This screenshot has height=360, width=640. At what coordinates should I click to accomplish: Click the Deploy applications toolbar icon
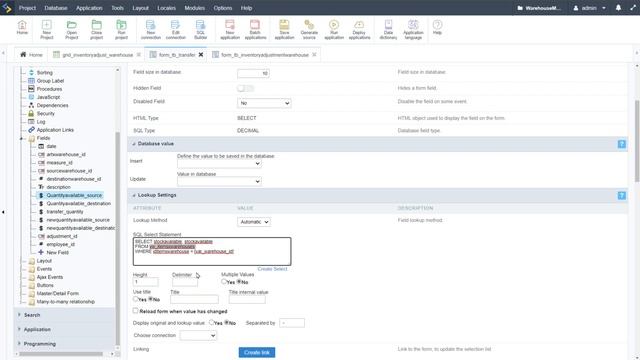click(x=359, y=29)
